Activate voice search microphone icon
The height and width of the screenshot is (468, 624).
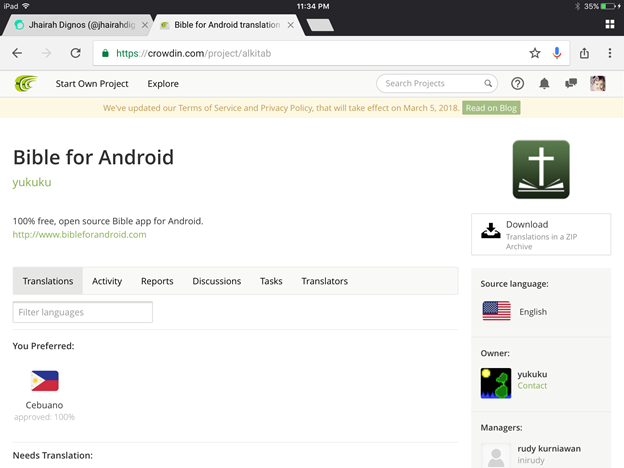pyautogui.click(x=557, y=53)
